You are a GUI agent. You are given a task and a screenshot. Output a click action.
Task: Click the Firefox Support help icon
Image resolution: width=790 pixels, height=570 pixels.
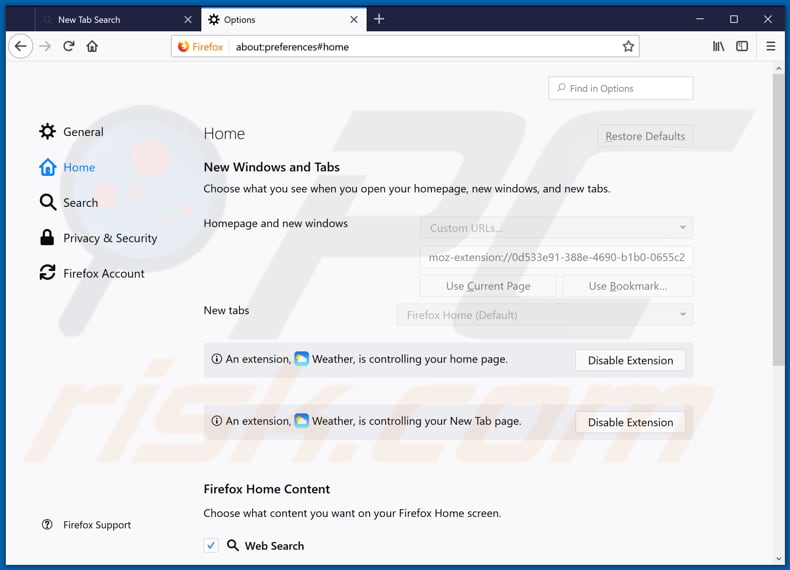[x=47, y=525]
